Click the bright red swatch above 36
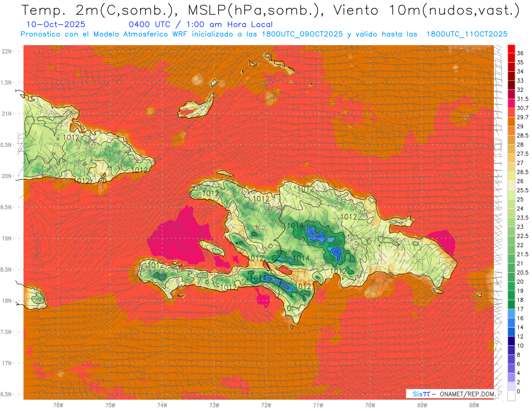 tap(511, 48)
